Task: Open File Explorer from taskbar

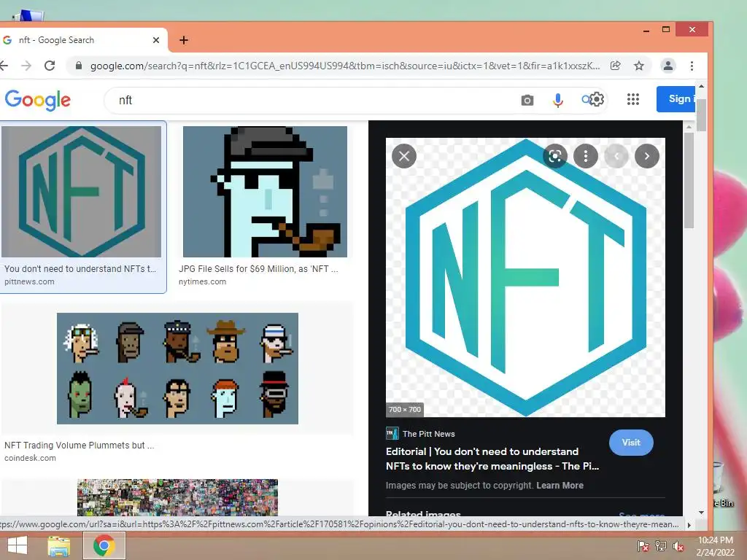Action: [58, 545]
